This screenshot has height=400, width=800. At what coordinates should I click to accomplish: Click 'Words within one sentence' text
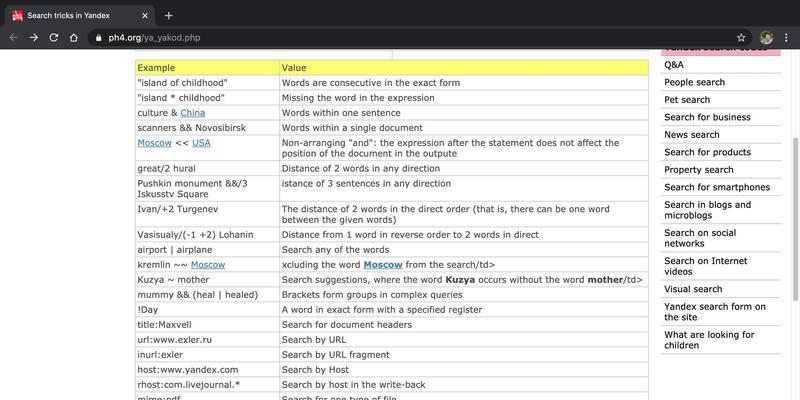click(341, 113)
